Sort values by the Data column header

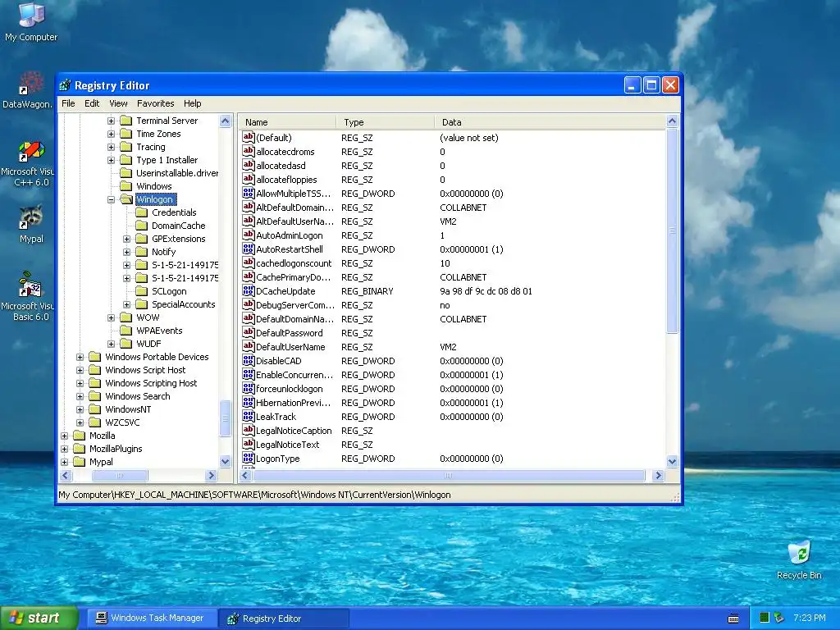550,122
